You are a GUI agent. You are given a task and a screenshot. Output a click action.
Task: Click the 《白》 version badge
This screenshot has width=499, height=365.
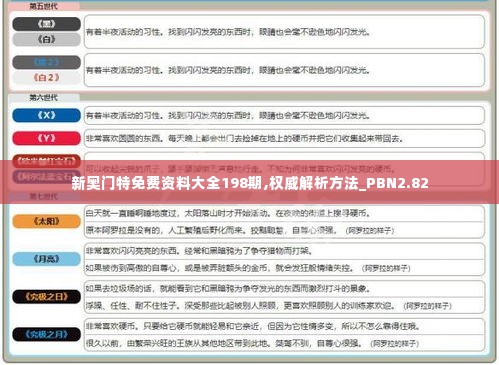point(46,39)
